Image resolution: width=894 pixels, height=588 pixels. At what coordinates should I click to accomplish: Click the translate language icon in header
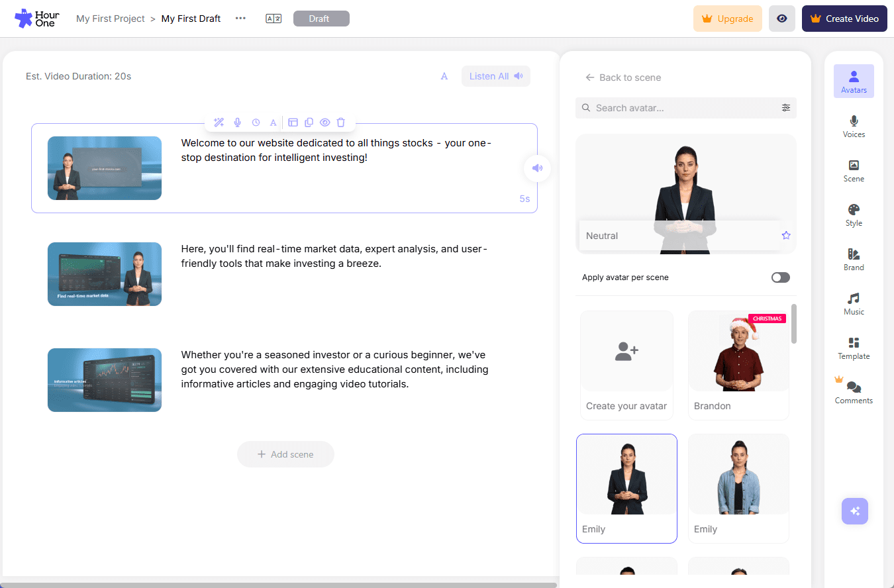tap(273, 19)
